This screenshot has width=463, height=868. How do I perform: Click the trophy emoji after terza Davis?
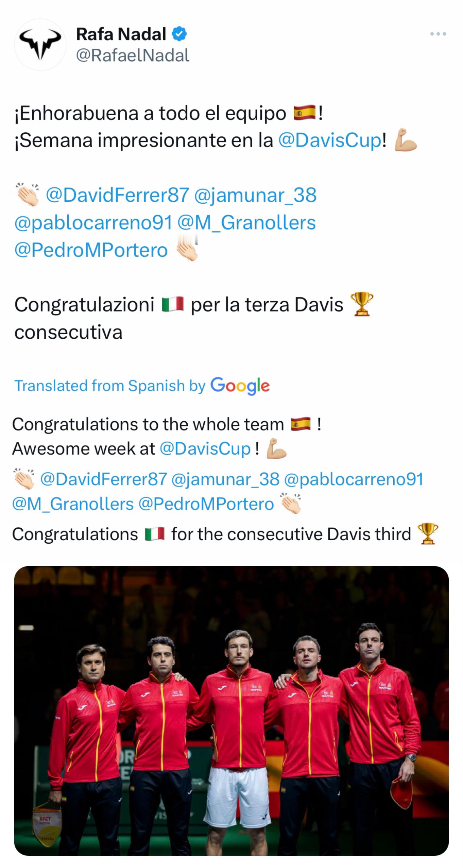tap(362, 304)
